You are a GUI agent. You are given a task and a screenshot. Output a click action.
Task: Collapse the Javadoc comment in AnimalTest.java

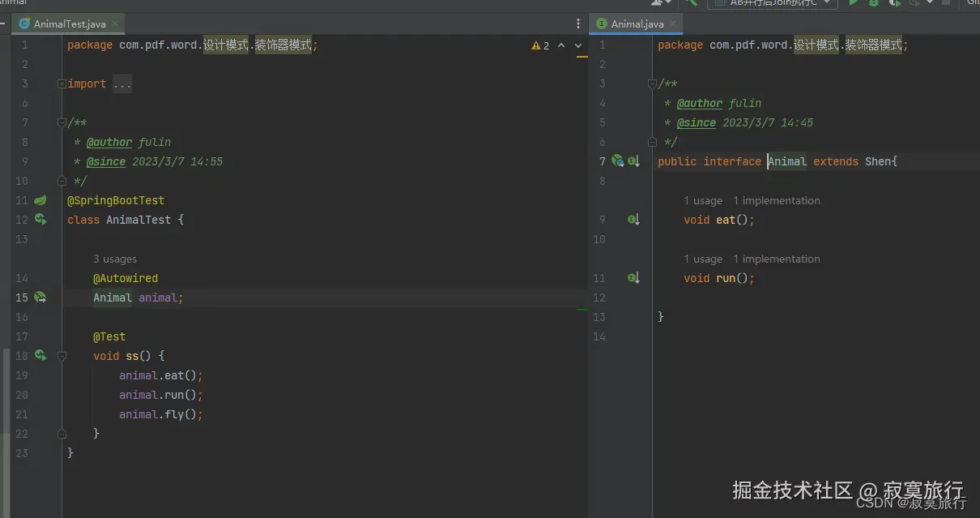62,122
